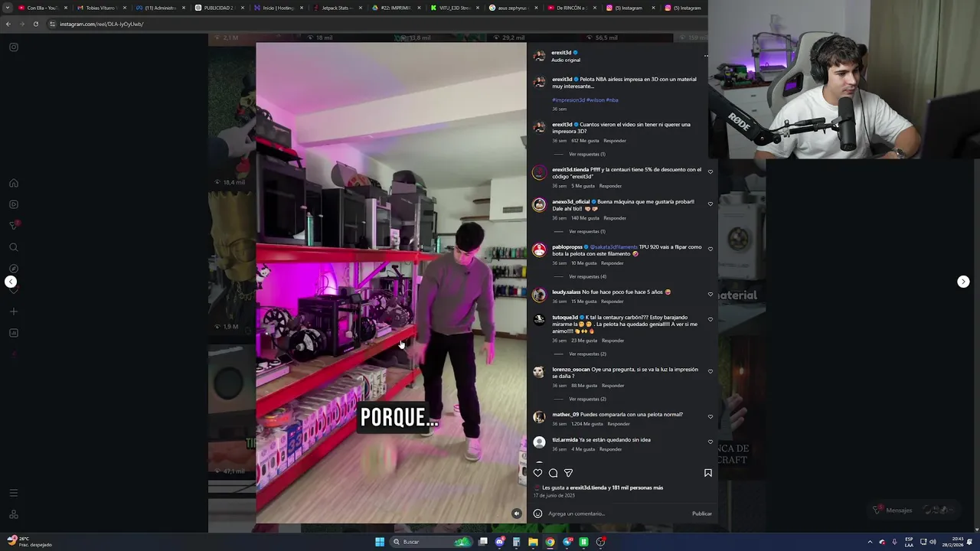Reply to mather_09 comment via Responder
Viewport: 980px width, 551px height.
pyautogui.click(x=619, y=424)
